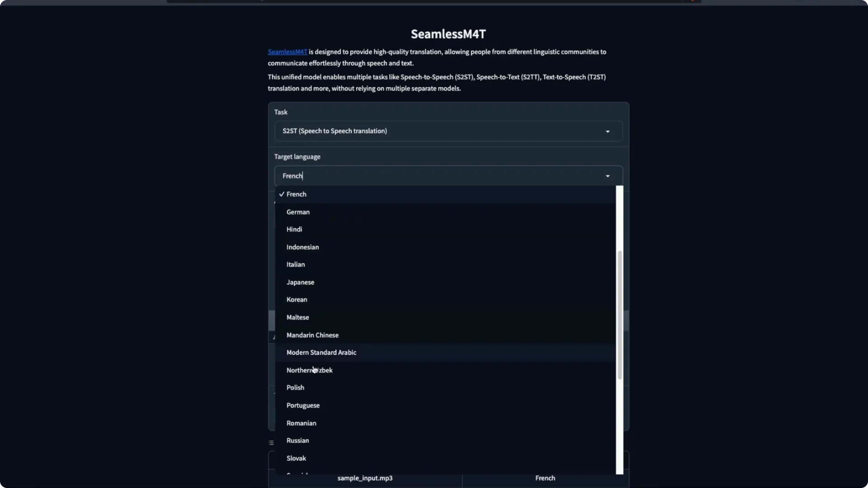The image size is (868, 488).
Task: Choose Indonesian in the dropdown
Action: click(x=302, y=247)
